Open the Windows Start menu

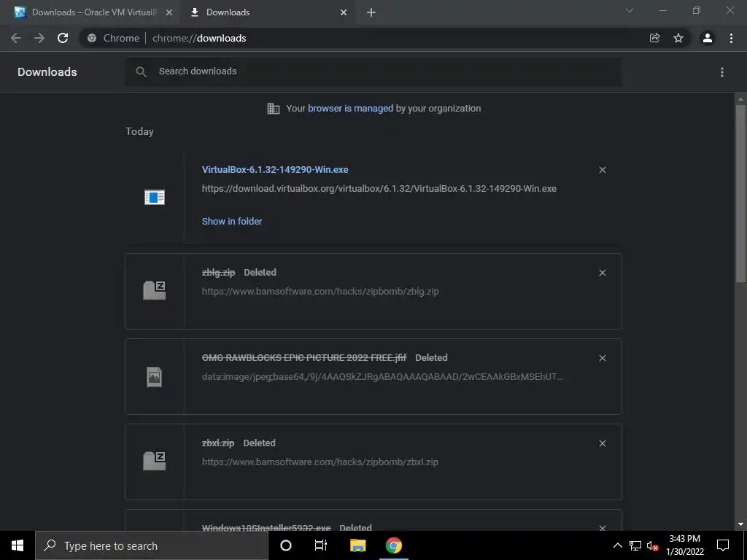tap(18, 545)
